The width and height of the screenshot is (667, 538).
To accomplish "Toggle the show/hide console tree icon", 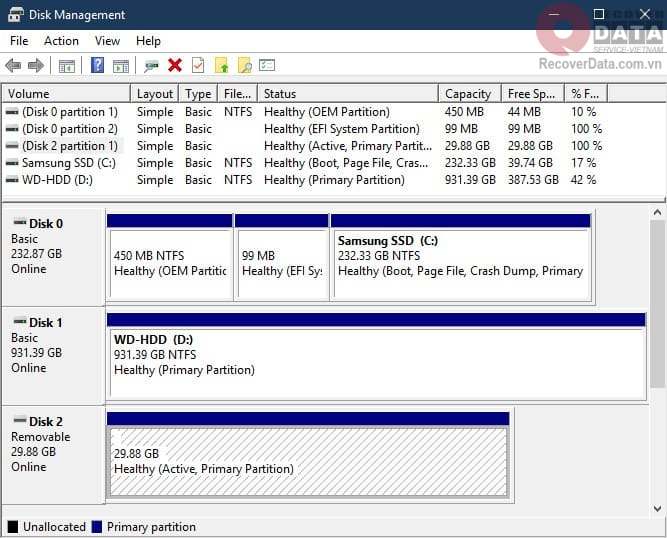I will 66,66.
